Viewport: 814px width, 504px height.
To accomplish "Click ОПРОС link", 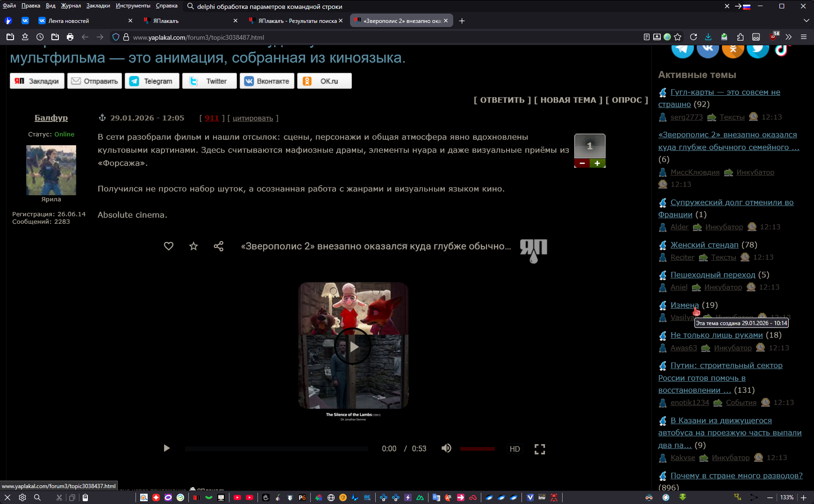I will pyautogui.click(x=627, y=100).
